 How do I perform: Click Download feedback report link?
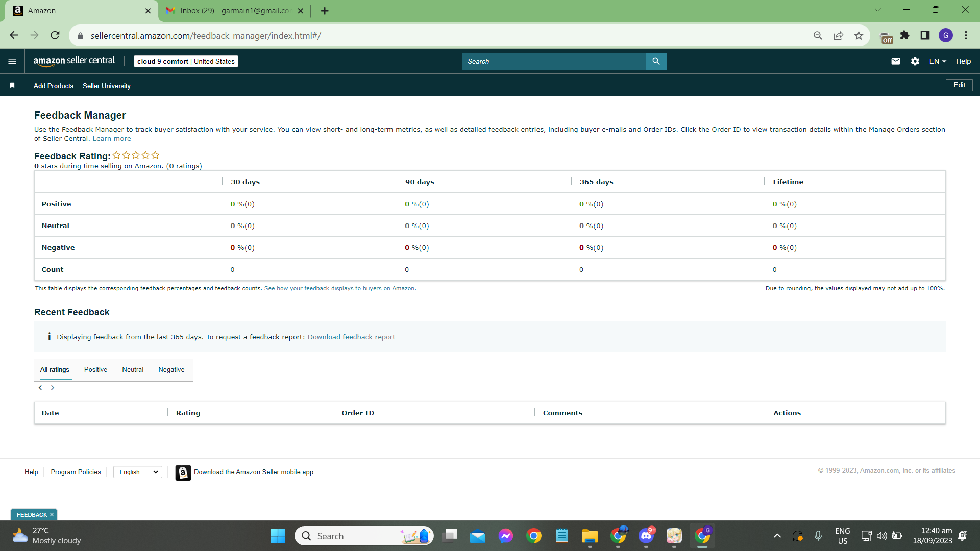coord(351,337)
